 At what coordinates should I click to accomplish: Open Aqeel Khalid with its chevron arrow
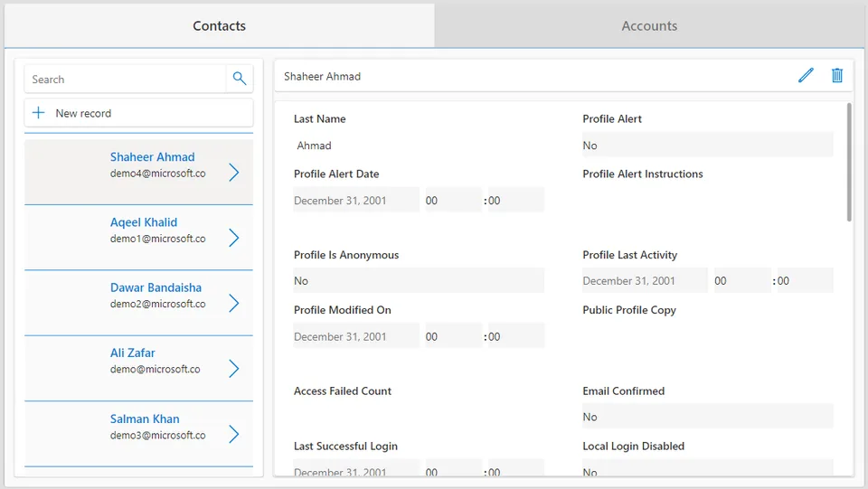point(234,238)
